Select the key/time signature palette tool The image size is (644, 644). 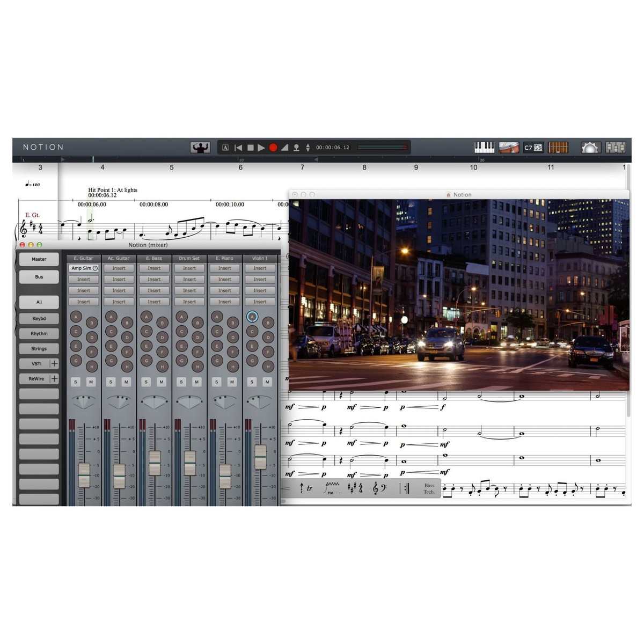pyautogui.click(x=355, y=488)
